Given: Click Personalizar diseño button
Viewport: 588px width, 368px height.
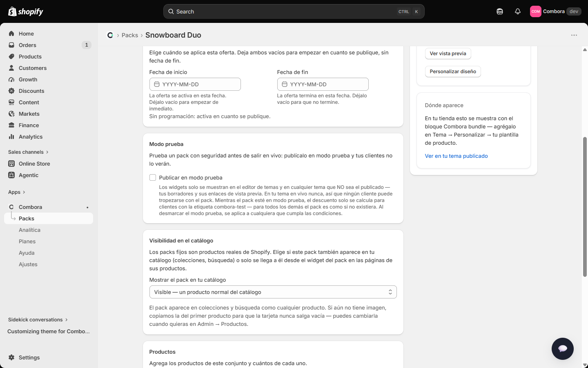Looking at the screenshot, I should coord(453,72).
